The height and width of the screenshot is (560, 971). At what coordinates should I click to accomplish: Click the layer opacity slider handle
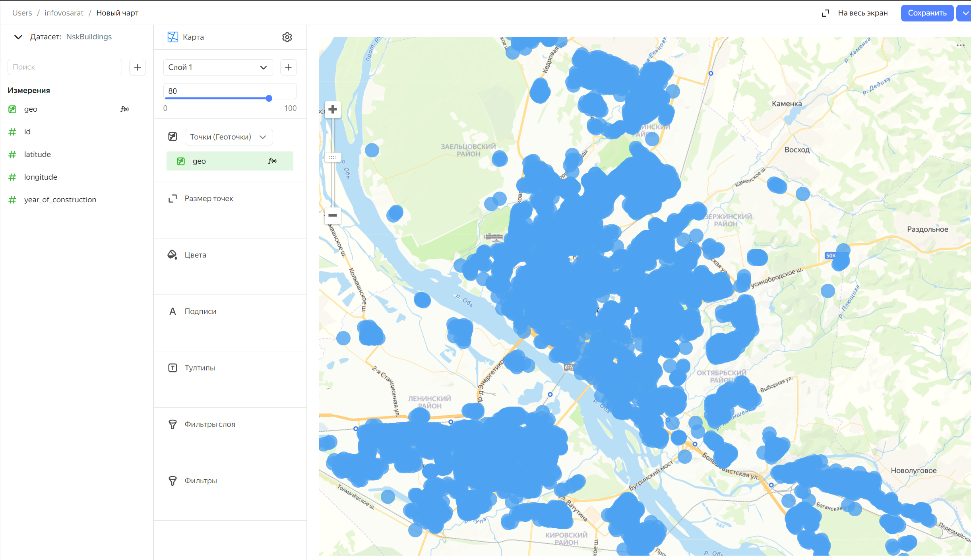(269, 98)
